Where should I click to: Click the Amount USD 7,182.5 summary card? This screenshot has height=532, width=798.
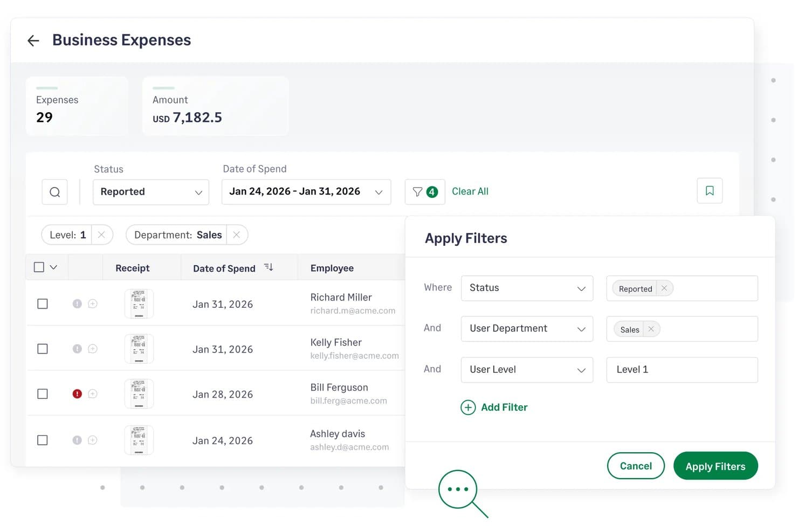[x=216, y=106]
